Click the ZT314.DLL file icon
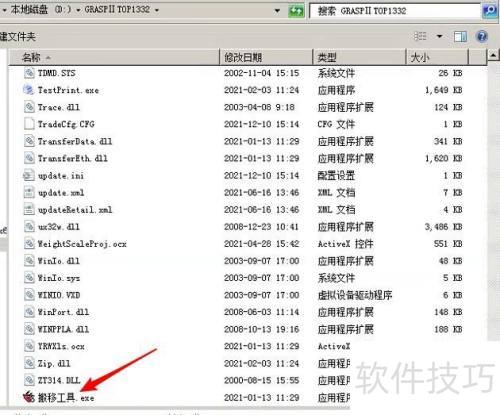The height and width of the screenshot is (415, 500). (x=29, y=380)
